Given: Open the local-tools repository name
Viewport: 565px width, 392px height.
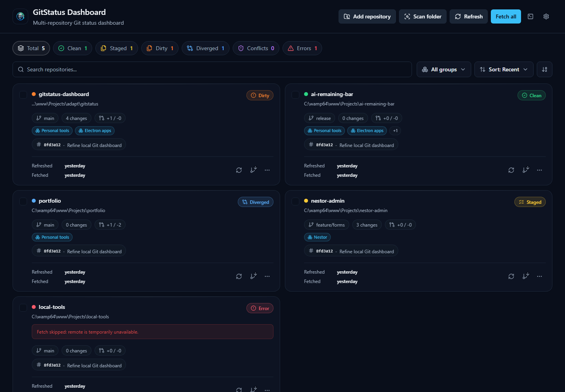Looking at the screenshot, I should 52,307.
